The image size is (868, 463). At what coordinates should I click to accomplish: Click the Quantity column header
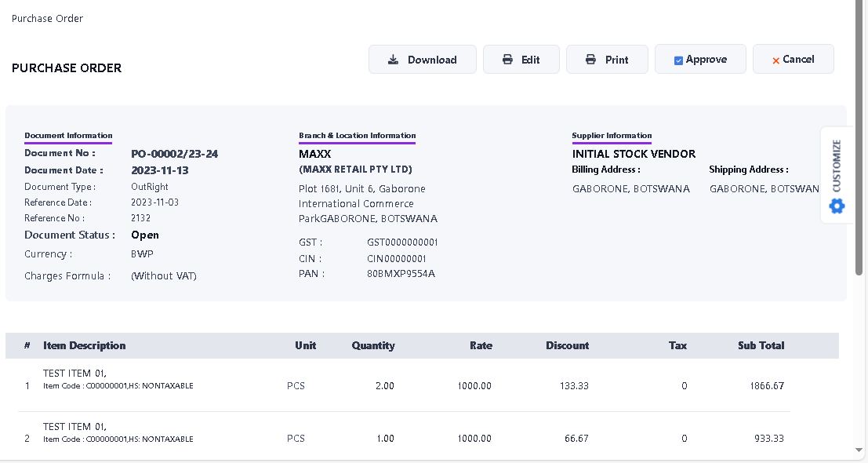click(373, 345)
